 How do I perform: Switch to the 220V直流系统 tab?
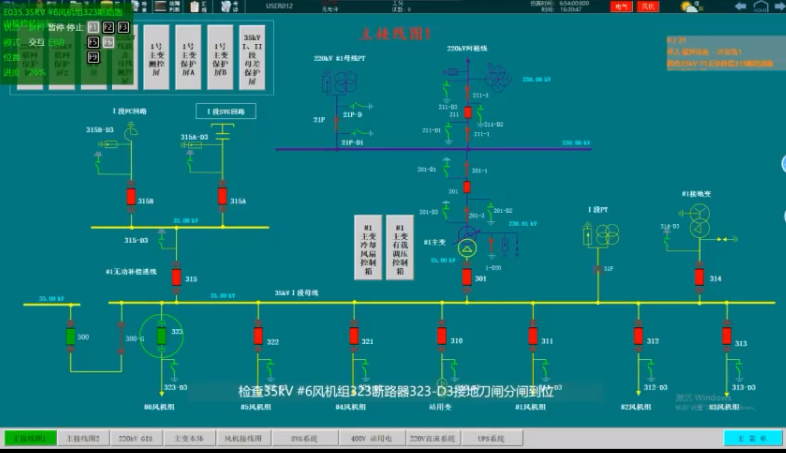pyautogui.click(x=432, y=438)
